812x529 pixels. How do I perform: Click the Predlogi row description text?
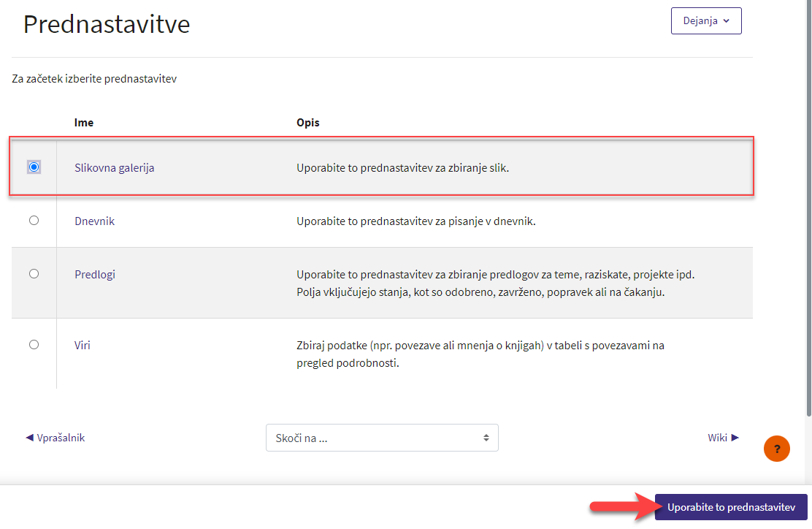[x=494, y=283]
